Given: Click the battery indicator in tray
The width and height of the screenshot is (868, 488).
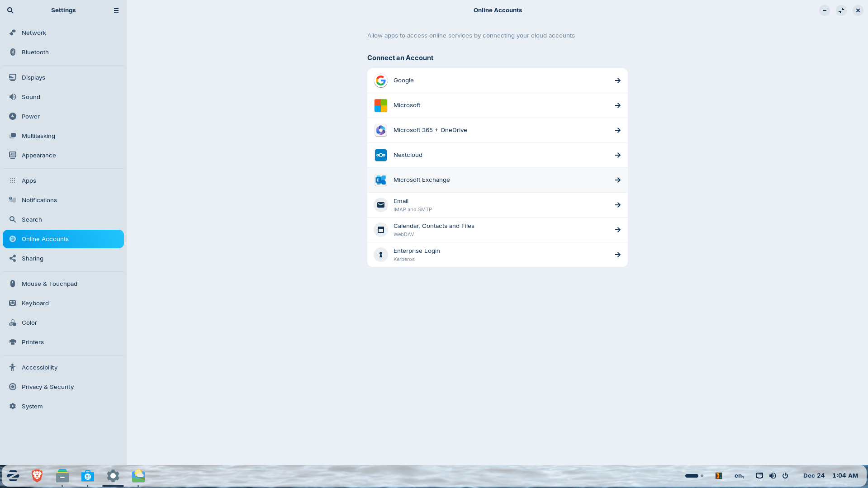Looking at the screenshot, I should click(x=692, y=475).
